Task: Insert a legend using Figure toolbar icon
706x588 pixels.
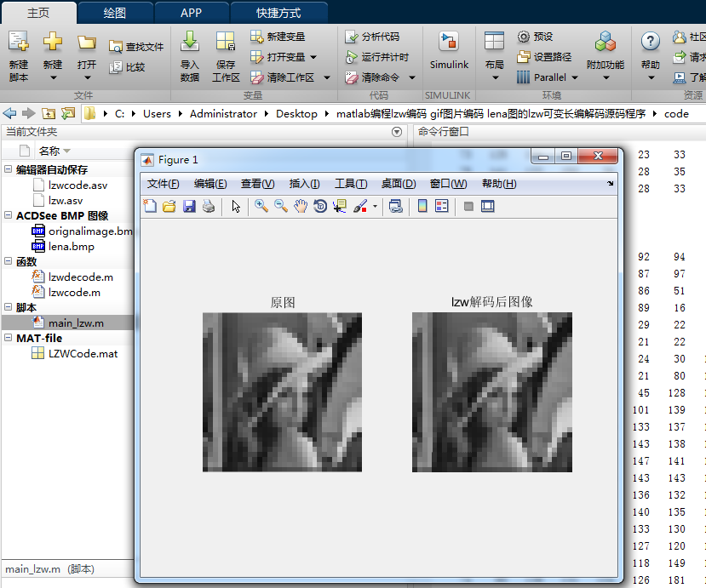Action: pos(442,206)
